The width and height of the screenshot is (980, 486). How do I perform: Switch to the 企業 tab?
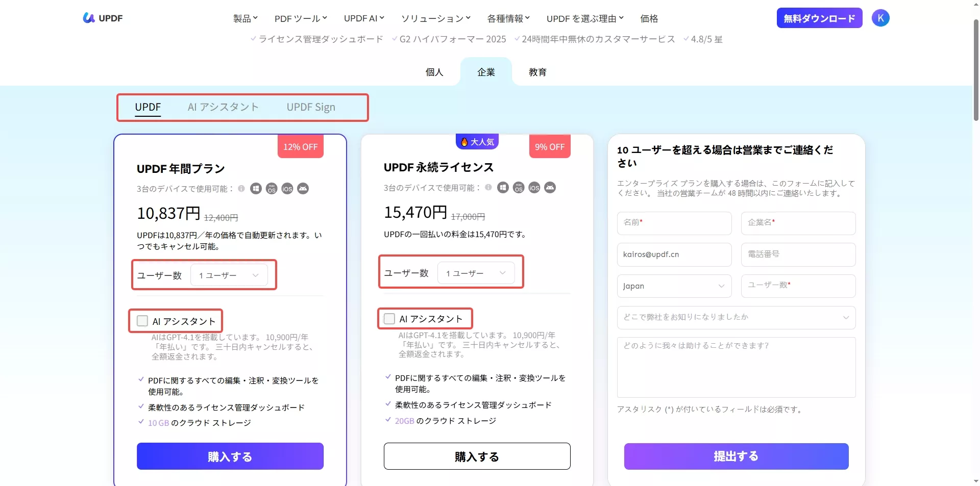486,72
